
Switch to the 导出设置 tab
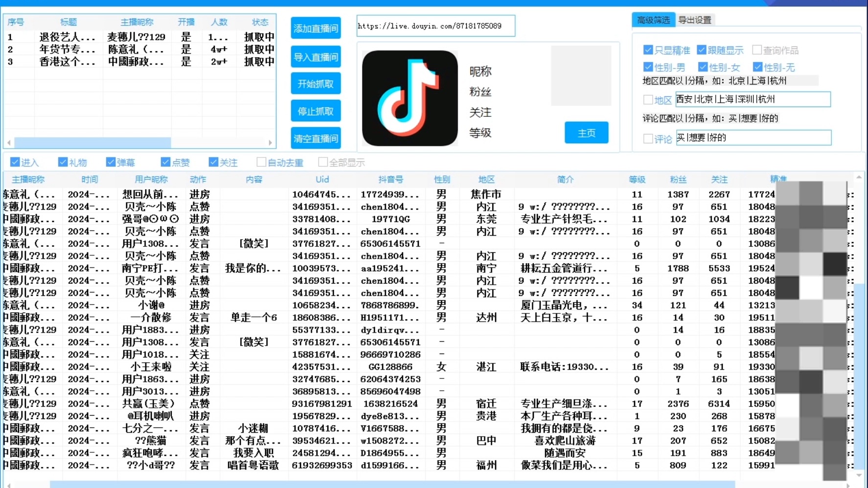(695, 20)
